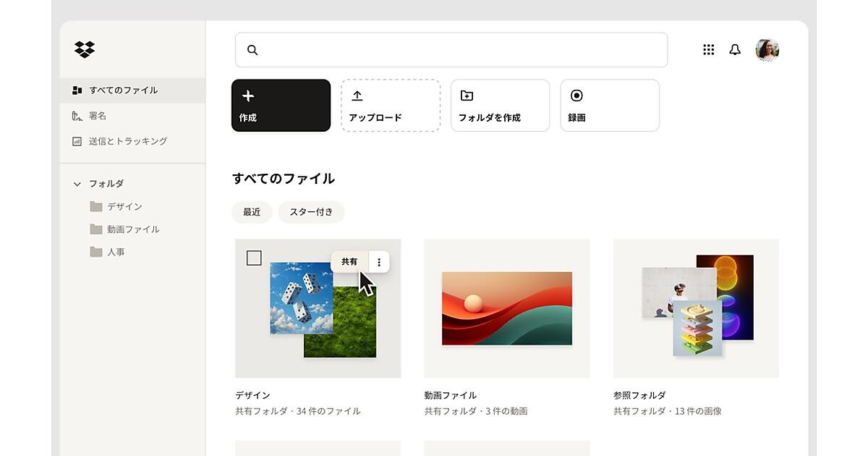Click the フォルダを作成 new folder button

(x=500, y=106)
